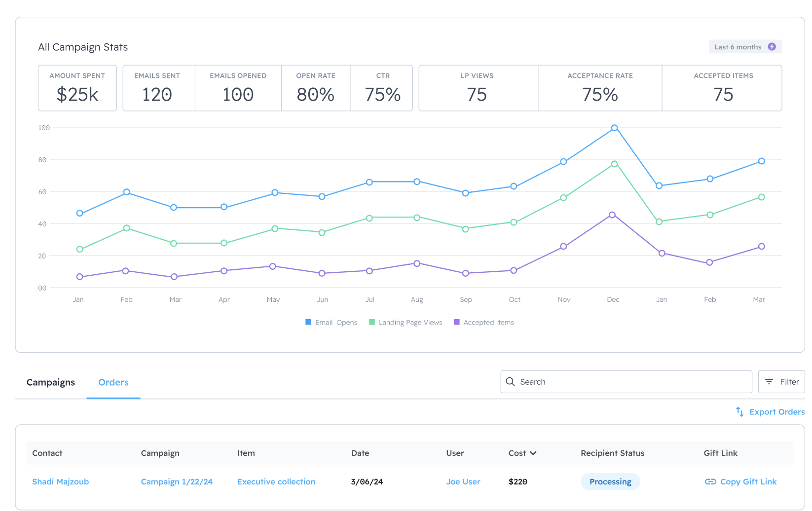Open the Joe User profile link
This screenshot has height=511, width=812.
click(463, 482)
